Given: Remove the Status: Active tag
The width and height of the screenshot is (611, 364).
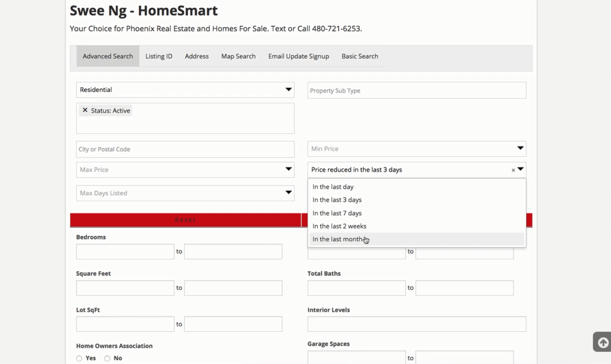Looking at the screenshot, I should [85, 110].
